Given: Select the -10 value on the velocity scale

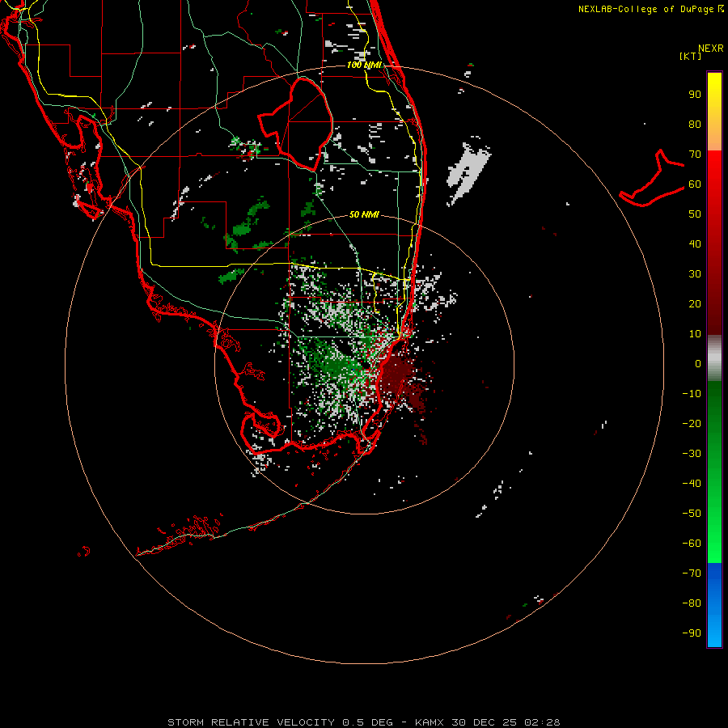Looking at the screenshot, I should [692, 394].
